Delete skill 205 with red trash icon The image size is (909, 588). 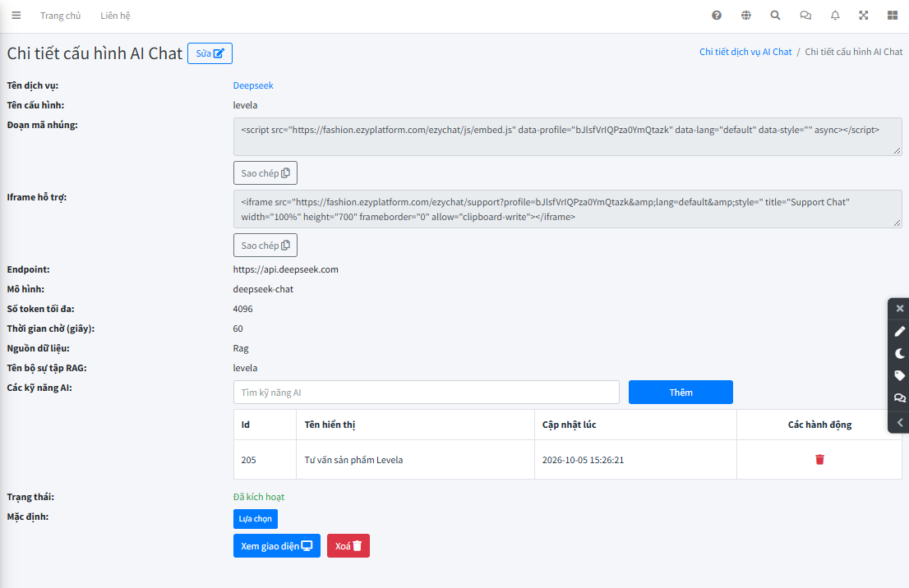click(x=819, y=459)
